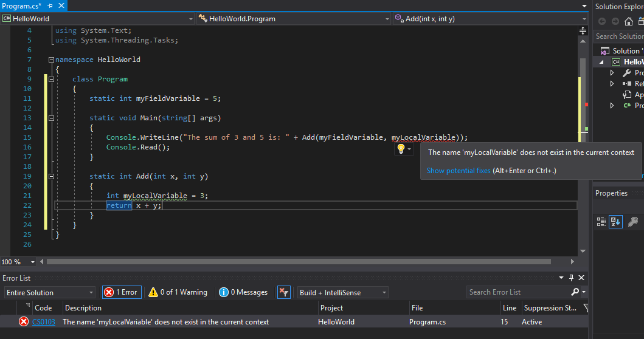This screenshot has width=644, height=339.
Task: Click Show potential fixes link
Action: (459, 171)
